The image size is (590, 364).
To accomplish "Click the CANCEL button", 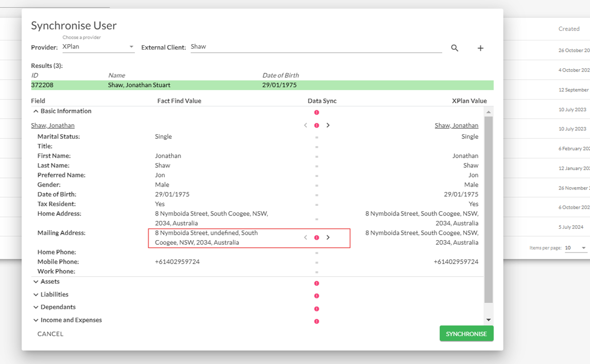I will click(50, 334).
